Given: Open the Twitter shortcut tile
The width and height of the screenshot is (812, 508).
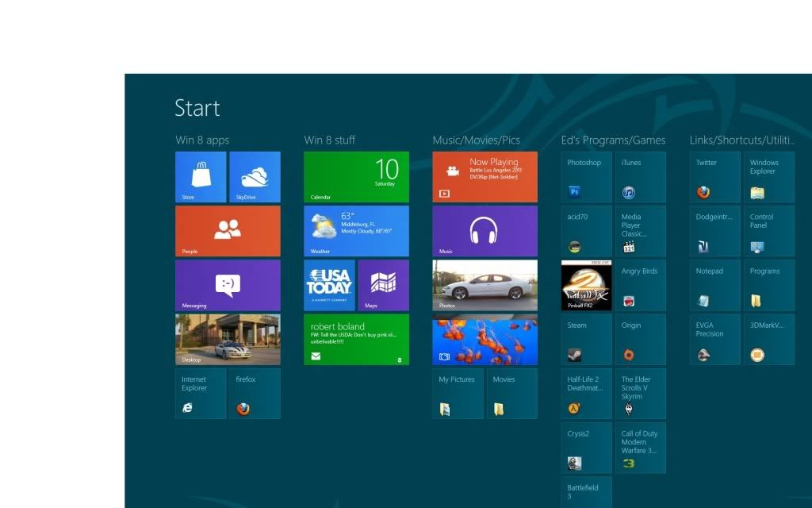Looking at the screenshot, I should tap(715, 177).
